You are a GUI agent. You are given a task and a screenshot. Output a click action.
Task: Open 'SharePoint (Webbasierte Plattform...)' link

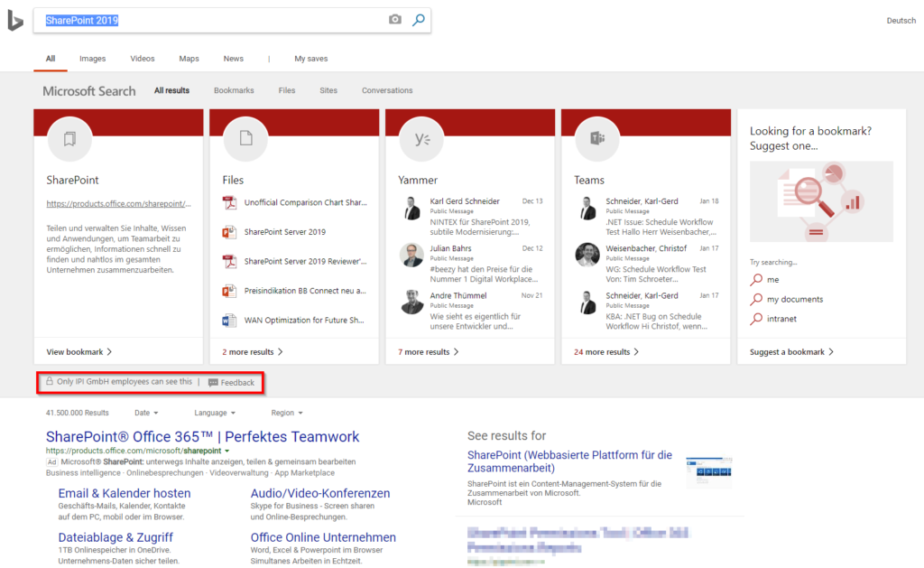(570, 461)
